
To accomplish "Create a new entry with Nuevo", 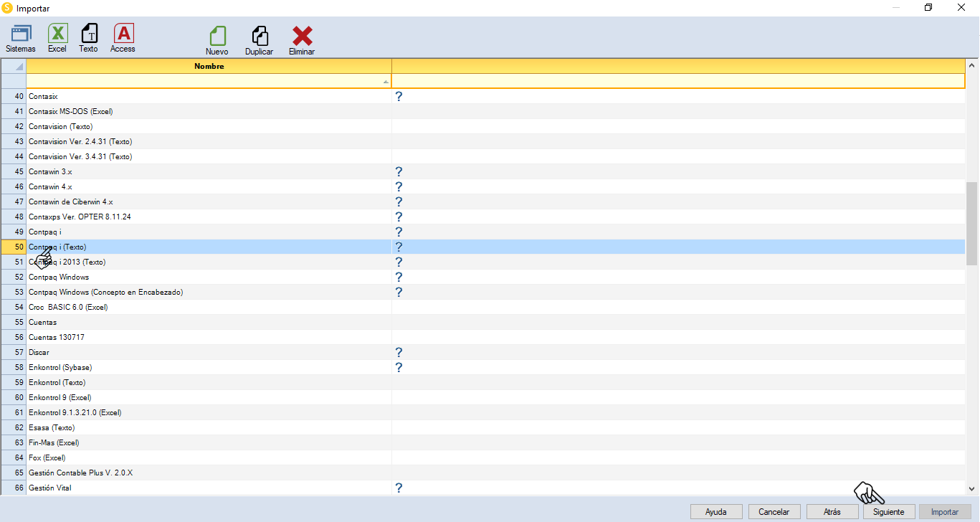I will tap(217, 41).
